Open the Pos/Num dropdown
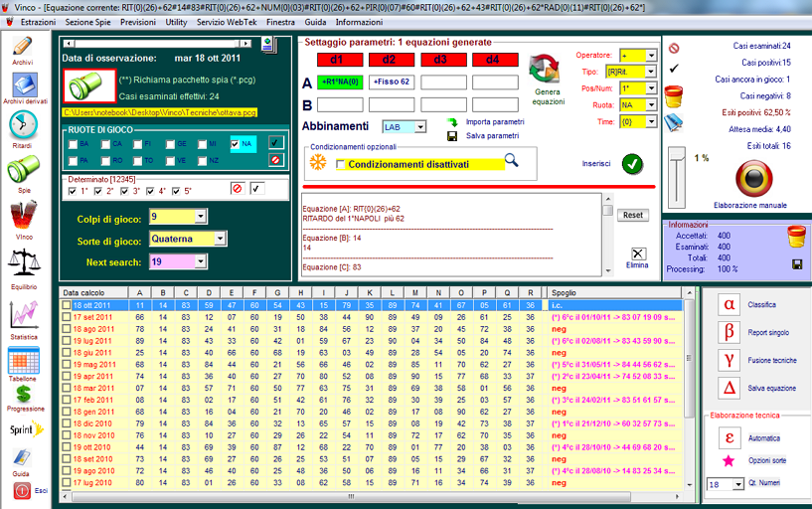Screen dimensions: 812x509 point(651,88)
